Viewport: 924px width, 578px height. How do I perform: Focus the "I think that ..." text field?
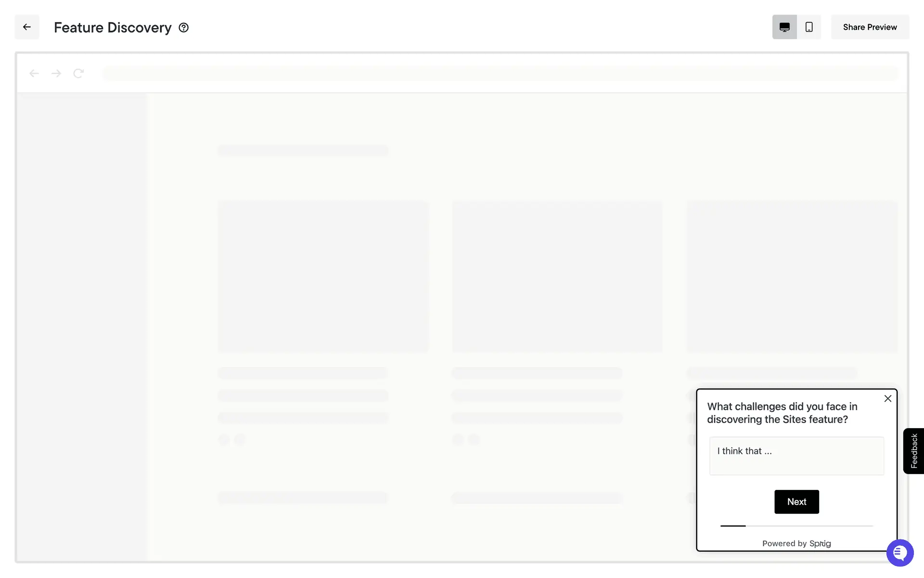coord(796,456)
